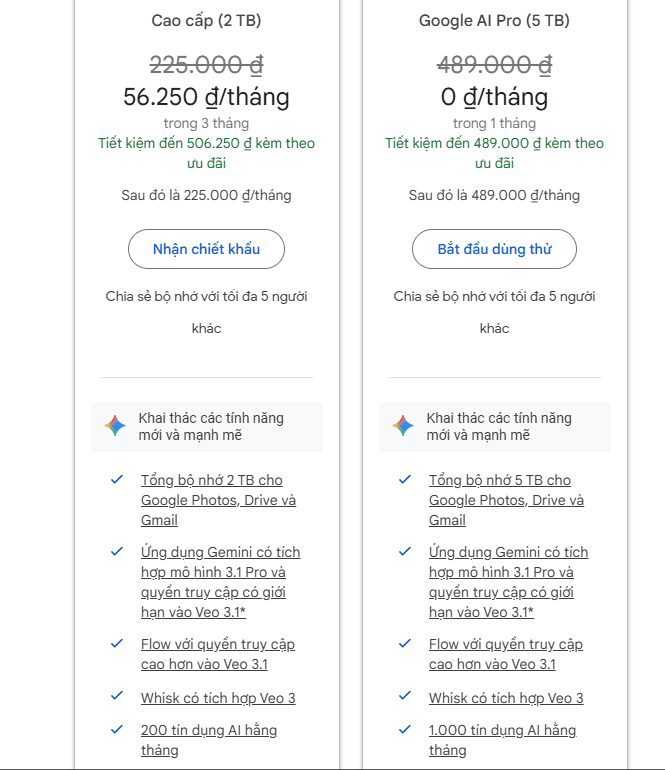Click the struck-through 225.000 ₫ price
This screenshot has width=665, height=770.
(x=206, y=65)
